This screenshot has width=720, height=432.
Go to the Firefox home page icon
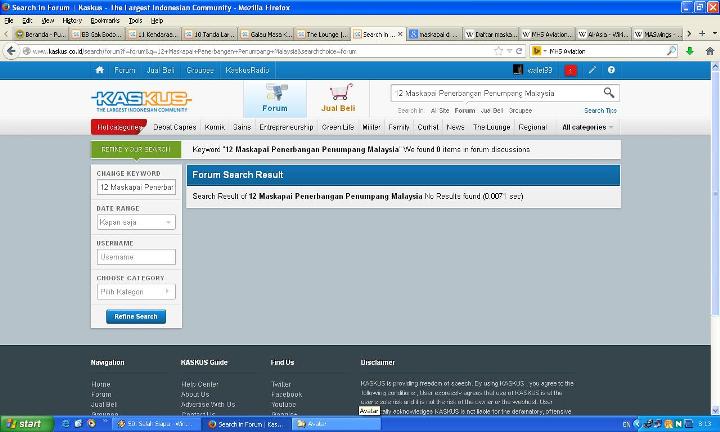tap(709, 51)
